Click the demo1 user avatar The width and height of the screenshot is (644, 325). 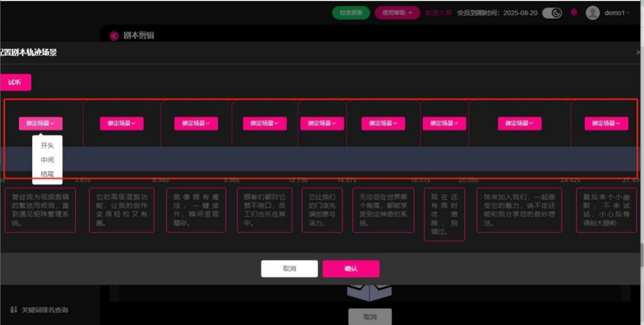tap(592, 13)
